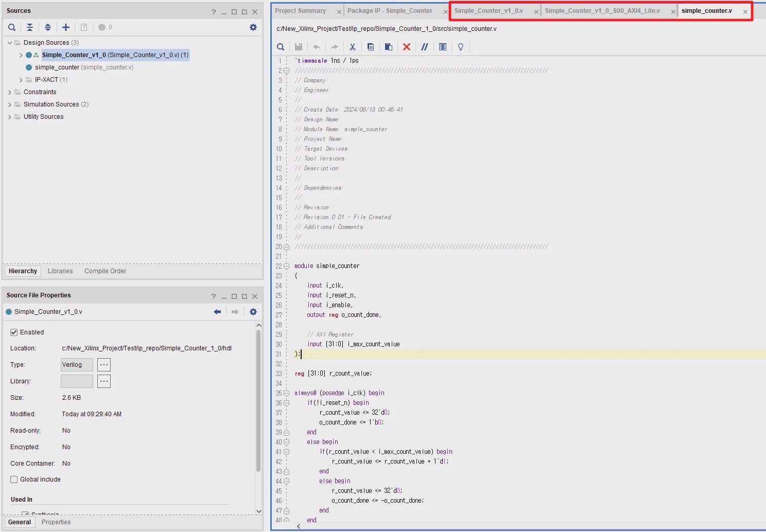Toggle column selection mode icon

click(443, 47)
